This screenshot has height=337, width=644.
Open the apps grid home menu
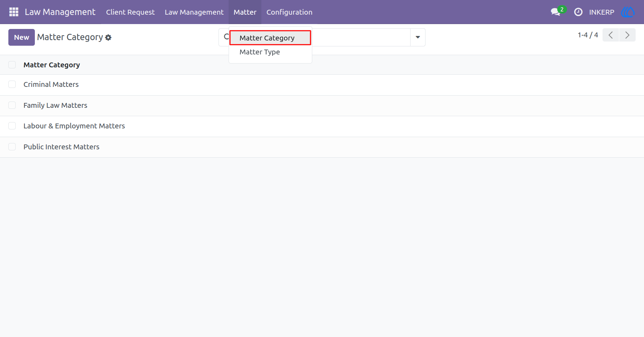[14, 12]
